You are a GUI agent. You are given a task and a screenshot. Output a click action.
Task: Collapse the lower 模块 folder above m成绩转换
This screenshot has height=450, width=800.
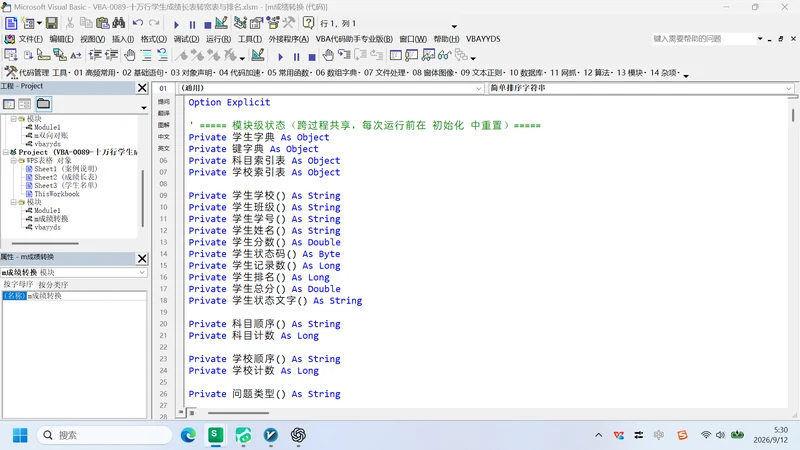coord(14,202)
